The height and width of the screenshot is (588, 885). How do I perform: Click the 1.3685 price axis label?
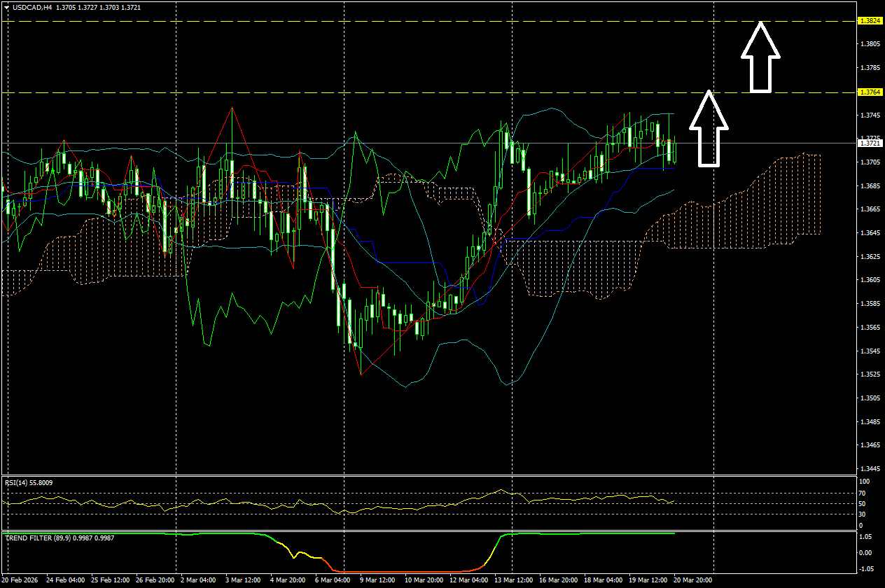pos(870,185)
